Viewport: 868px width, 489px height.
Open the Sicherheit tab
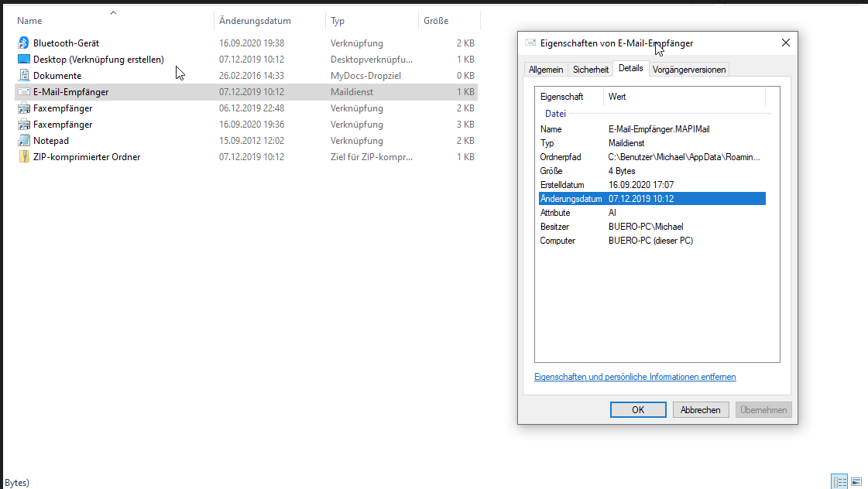coord(591,70)
